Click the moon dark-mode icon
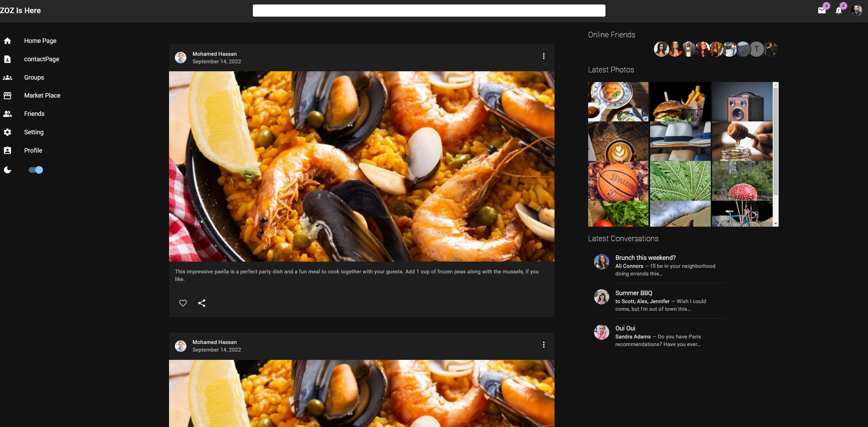 click(x=8, y=170)
